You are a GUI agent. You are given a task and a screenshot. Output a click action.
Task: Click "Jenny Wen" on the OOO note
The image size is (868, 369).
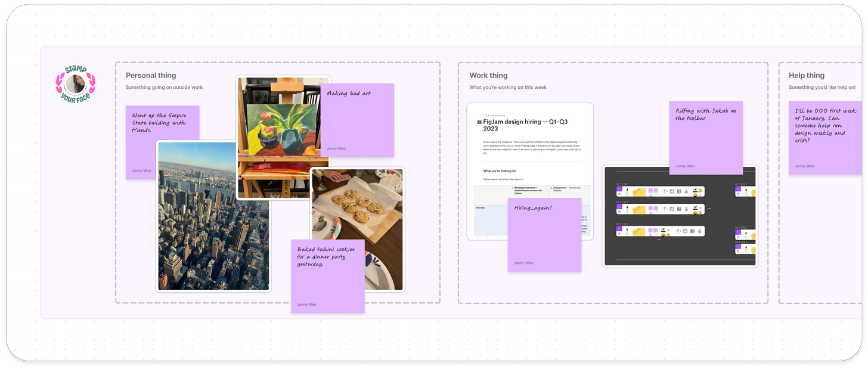[x=804, y=166]
